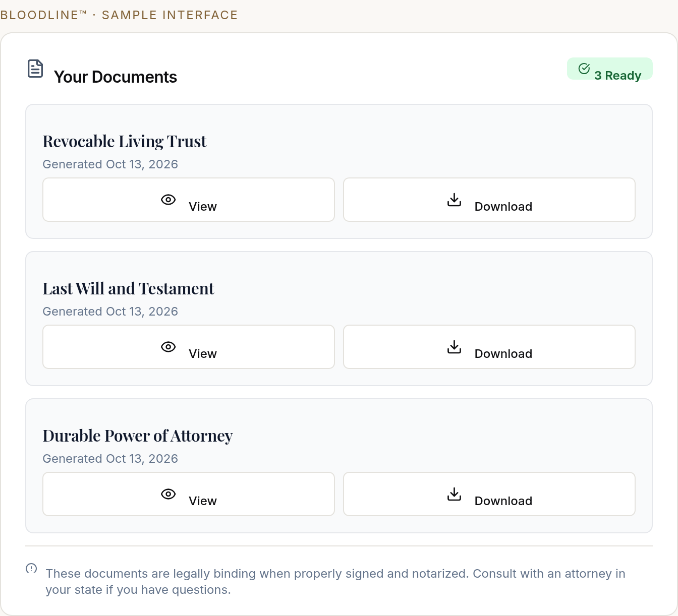
Task: Click the eye icon for Last Will and Testament
Action: click(x=168, y=347)
